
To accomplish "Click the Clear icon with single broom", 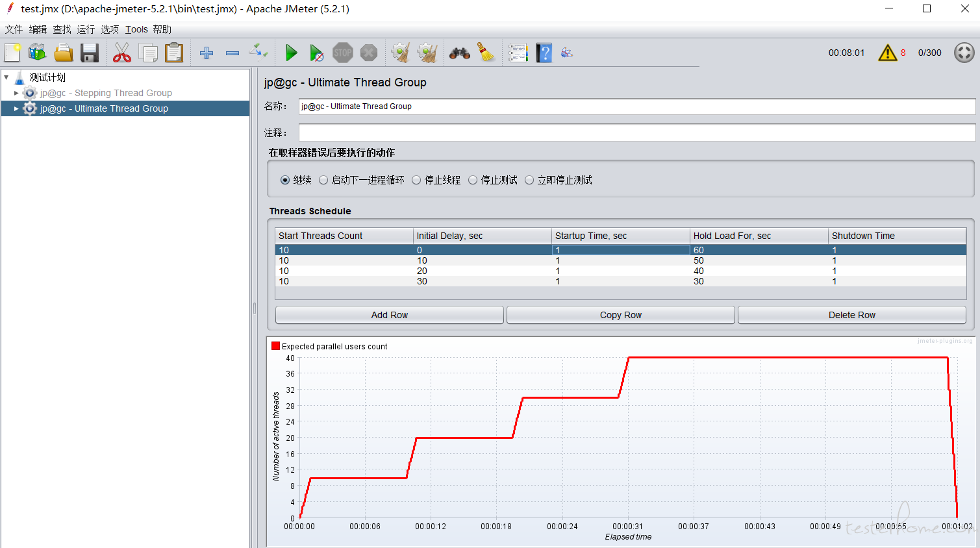I will [x=401, y=53].
